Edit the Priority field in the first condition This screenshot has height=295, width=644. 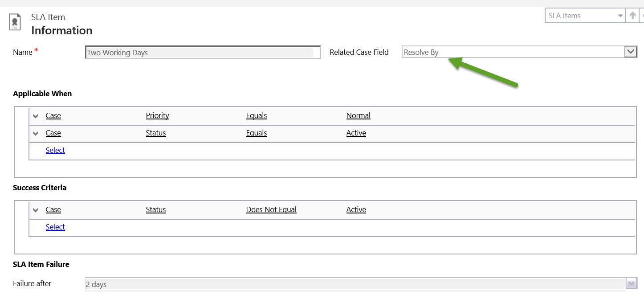157,115
